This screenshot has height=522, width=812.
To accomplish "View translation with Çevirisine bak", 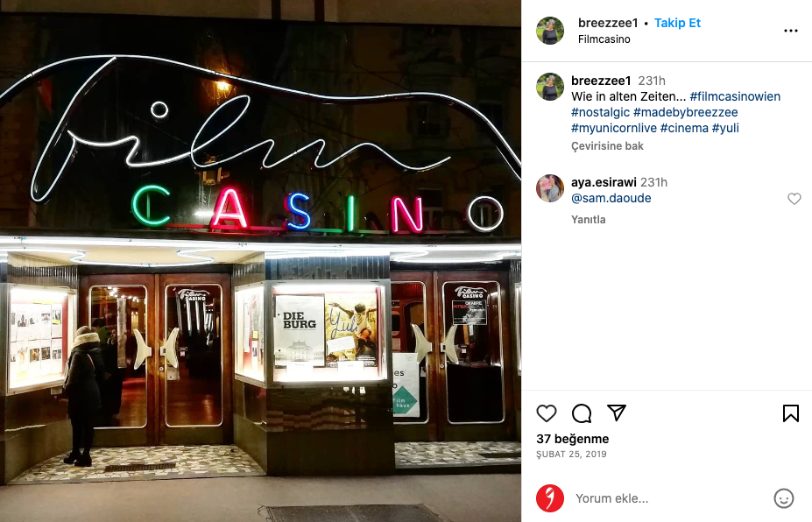I will 607,146.
